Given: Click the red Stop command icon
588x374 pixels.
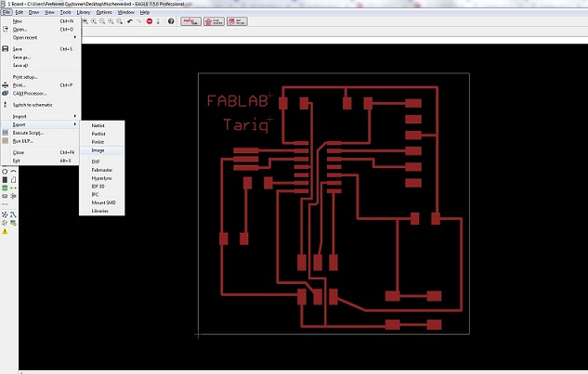Looking at the screenshot, I should 150,21.
